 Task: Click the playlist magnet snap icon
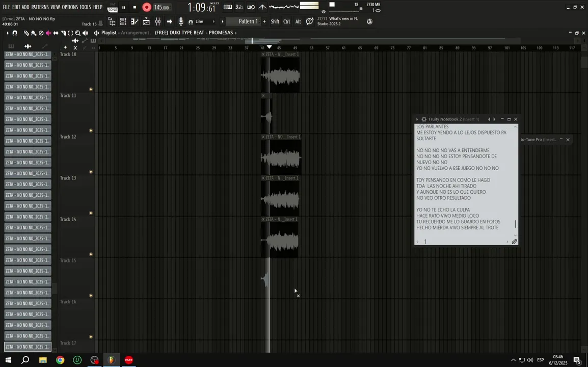(x=15, y=33)
